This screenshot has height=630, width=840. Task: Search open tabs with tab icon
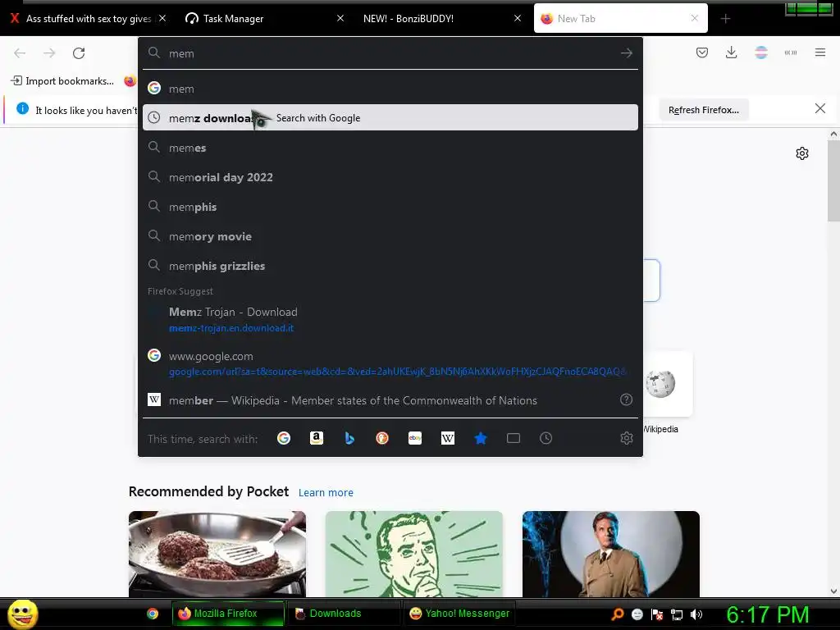(514, 438)
